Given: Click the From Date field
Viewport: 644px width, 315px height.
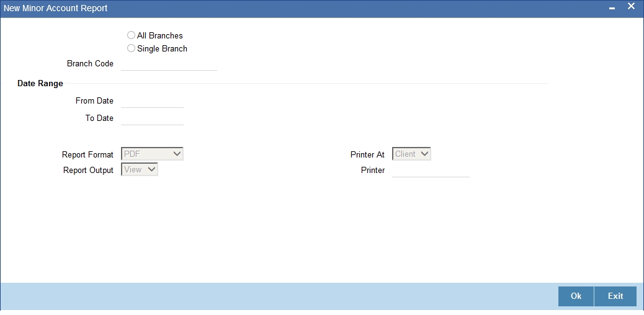Looking at the screenshot, I should coord(153,100).
